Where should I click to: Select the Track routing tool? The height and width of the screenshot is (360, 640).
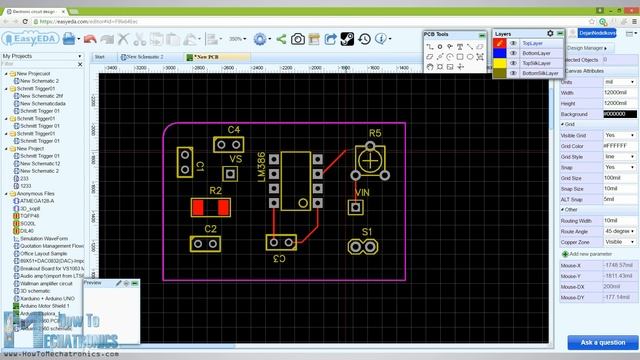430,47
